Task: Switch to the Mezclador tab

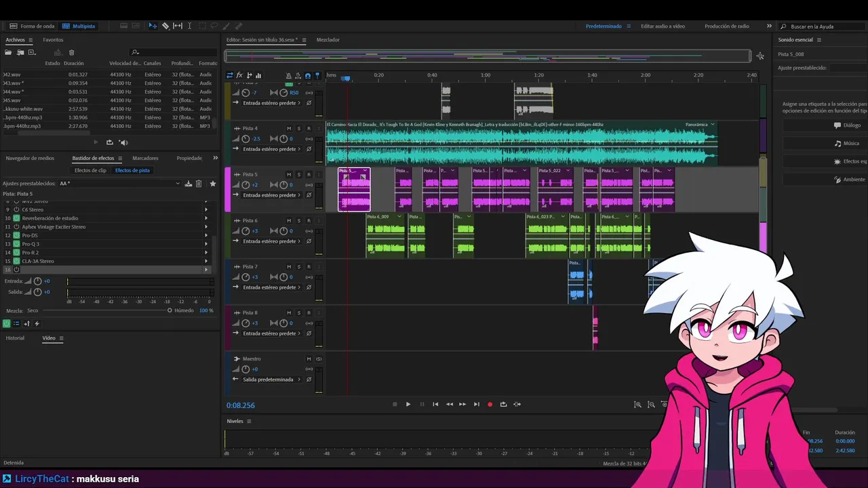Action: (x=328, y=40)
